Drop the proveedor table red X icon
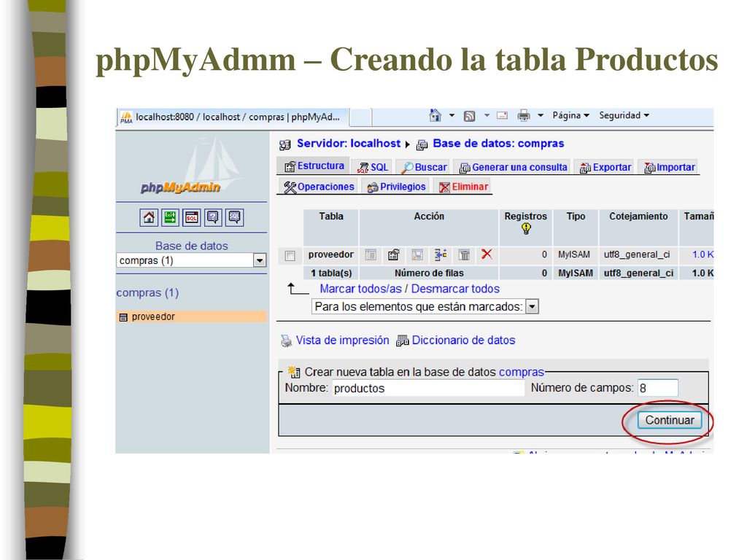The image size is (747, 560). [487, 254]
